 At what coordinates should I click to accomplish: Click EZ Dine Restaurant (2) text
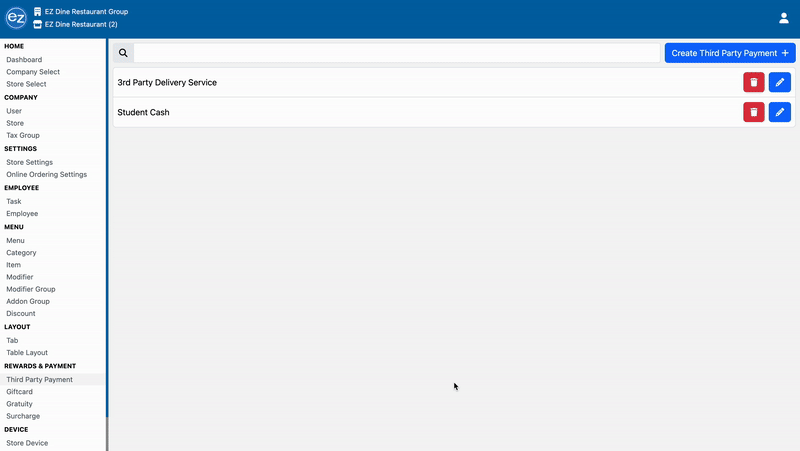tap(81, 24)
